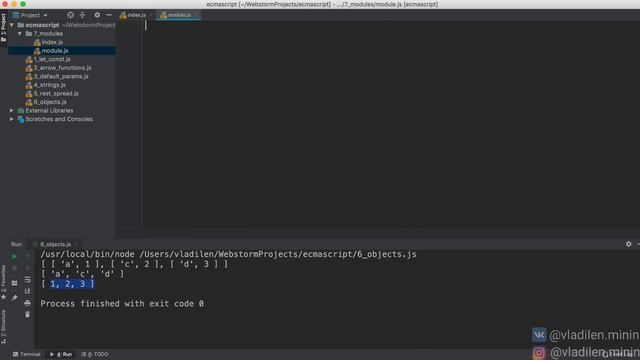Image resolution: width=640 pixels, height=360 pixels.
Task: Click the locate file target icon in Project toolbar
Action: (x=71, y=15)
